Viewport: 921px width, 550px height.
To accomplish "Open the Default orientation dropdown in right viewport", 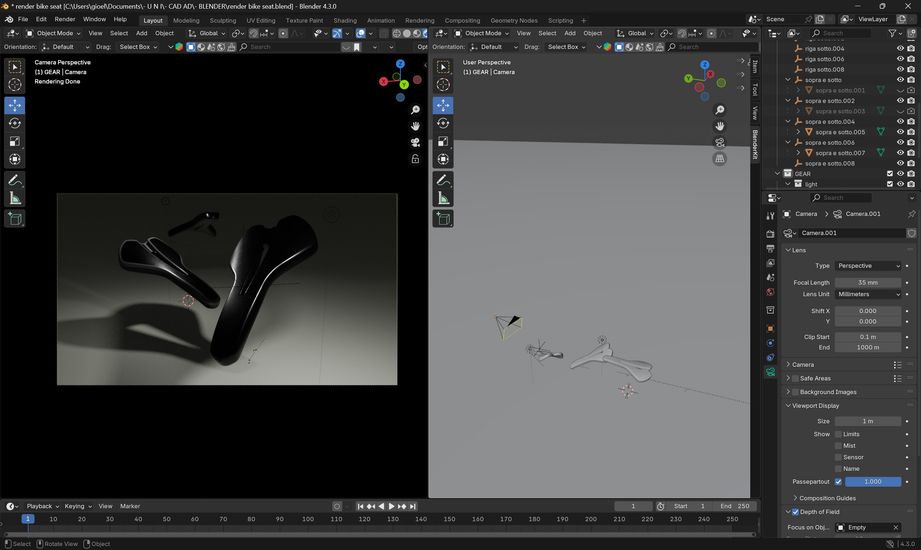I will (x=495, y=46).
